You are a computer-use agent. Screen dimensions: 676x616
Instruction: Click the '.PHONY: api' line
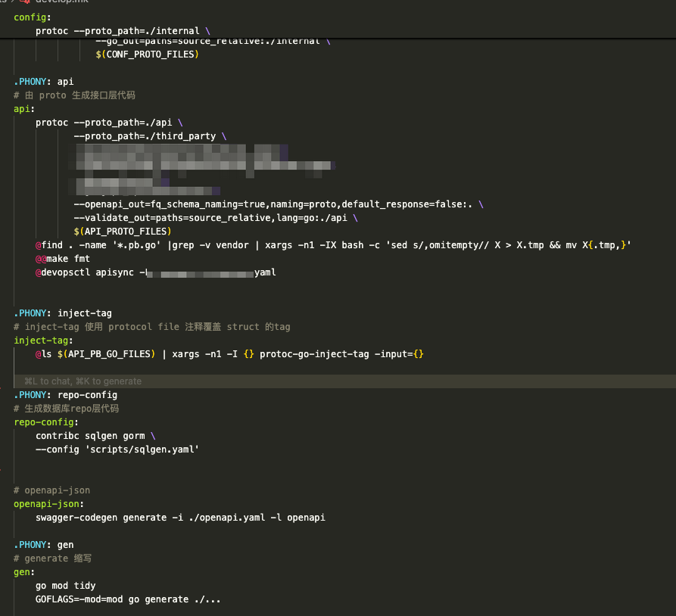pyautogui.click(x=44, y=82)
